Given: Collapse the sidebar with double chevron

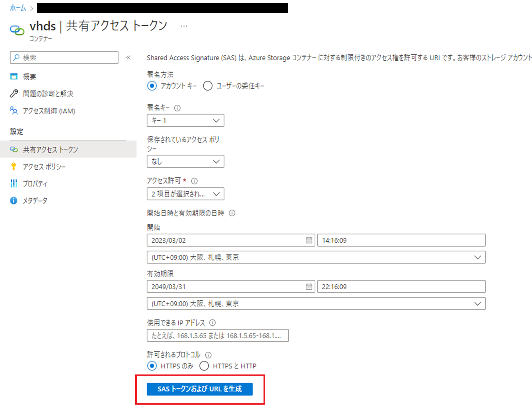Looking at the screenshot, I should 128,58.
